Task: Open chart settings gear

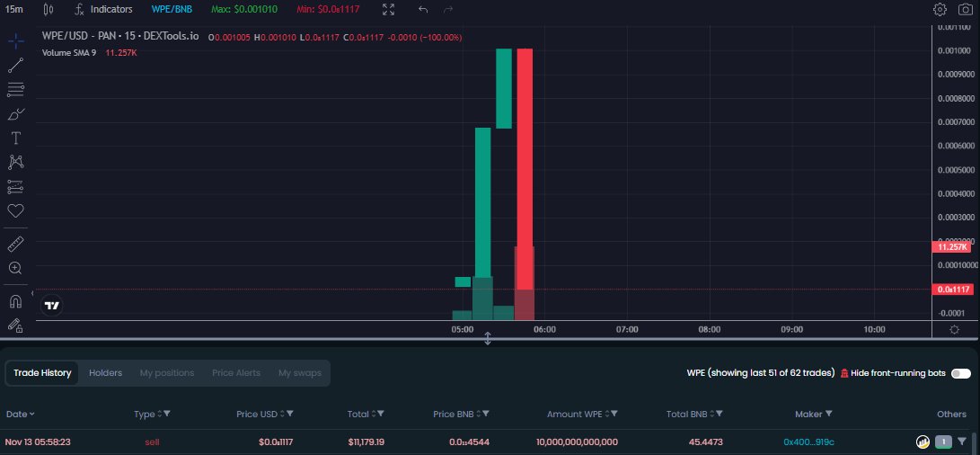Action: [x=940, y=9]
